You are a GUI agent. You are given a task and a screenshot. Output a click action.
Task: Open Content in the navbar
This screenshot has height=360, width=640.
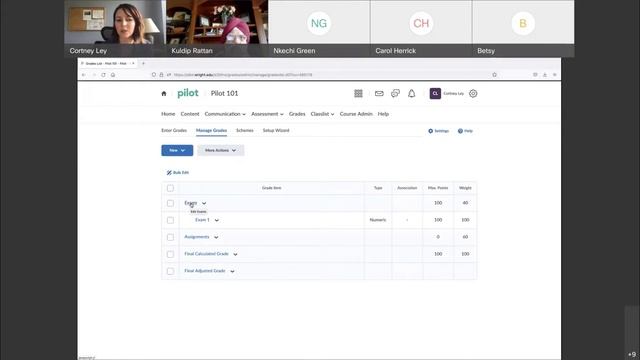click(x=190, y=114)
